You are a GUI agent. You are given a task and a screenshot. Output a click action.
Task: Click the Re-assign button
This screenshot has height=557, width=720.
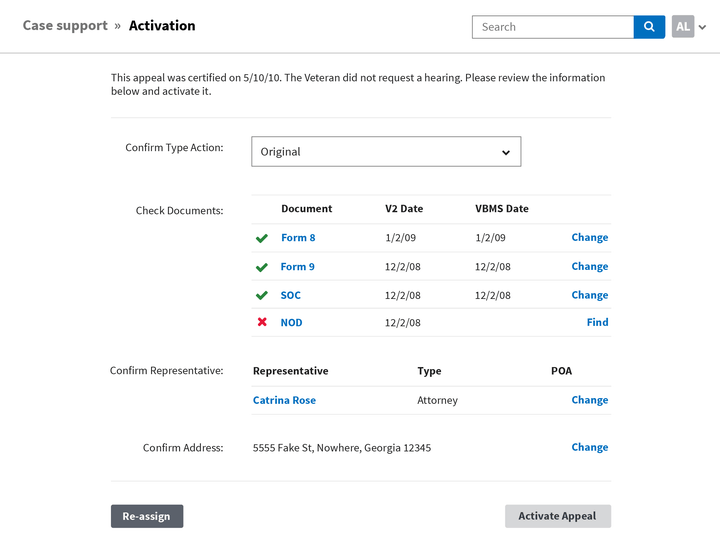pyautogui.click(x=147, y=516)
